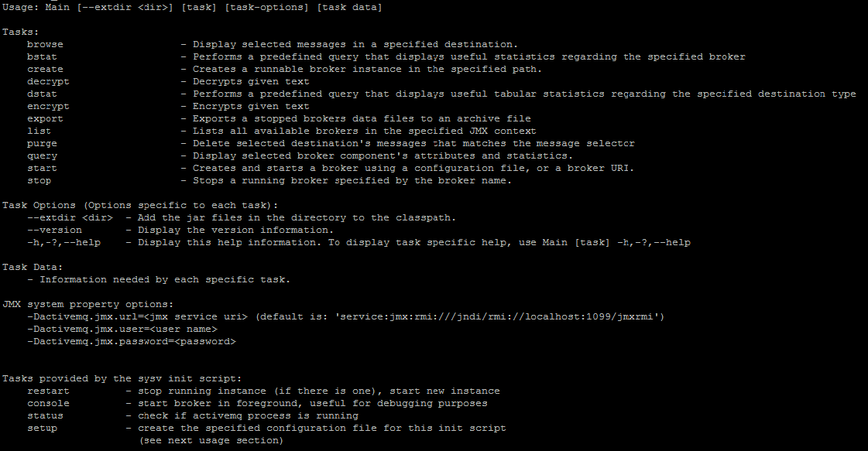This screenshot has height=451, width=868.
Task: Click the 'browse' task name
Action: [x=45, y=44]
